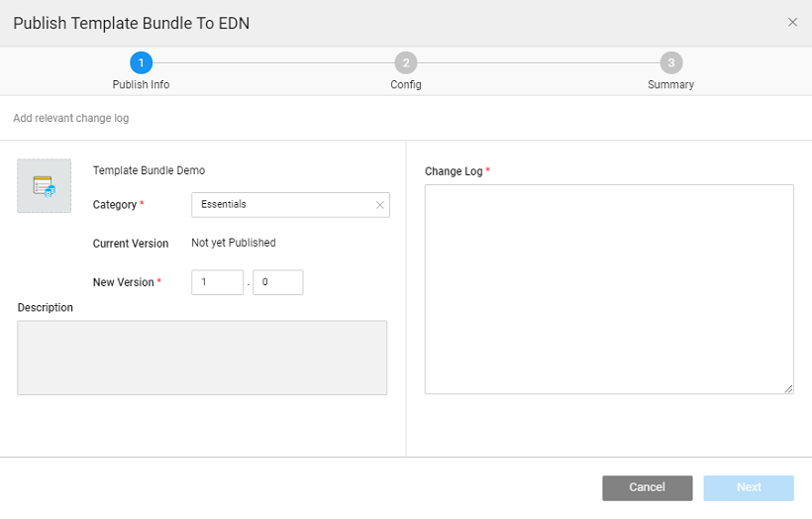Image resolution: width=812 pixels, height=519 pixels.
Task: Open the Summary step label
Action: 670,85
